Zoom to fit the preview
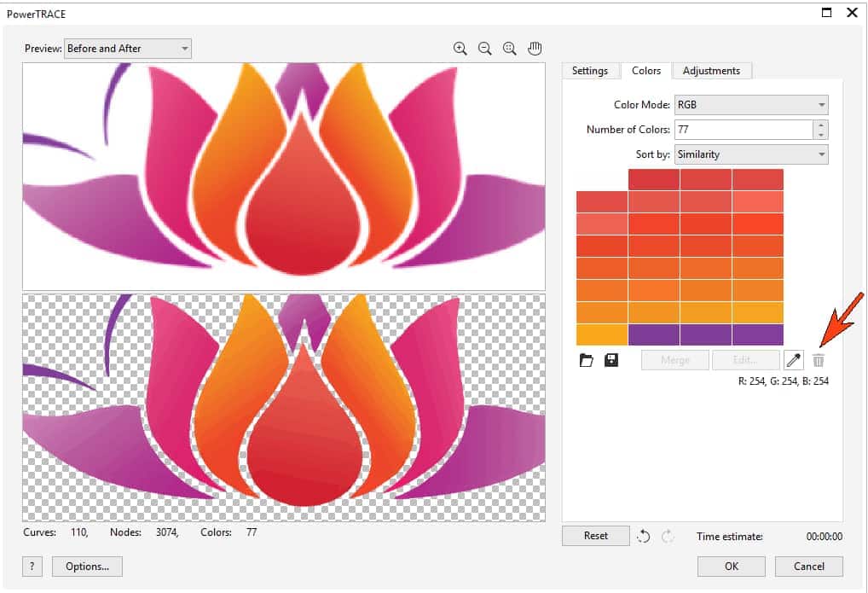Viewport: 868px width, 593px height. (x=509, y=48)
